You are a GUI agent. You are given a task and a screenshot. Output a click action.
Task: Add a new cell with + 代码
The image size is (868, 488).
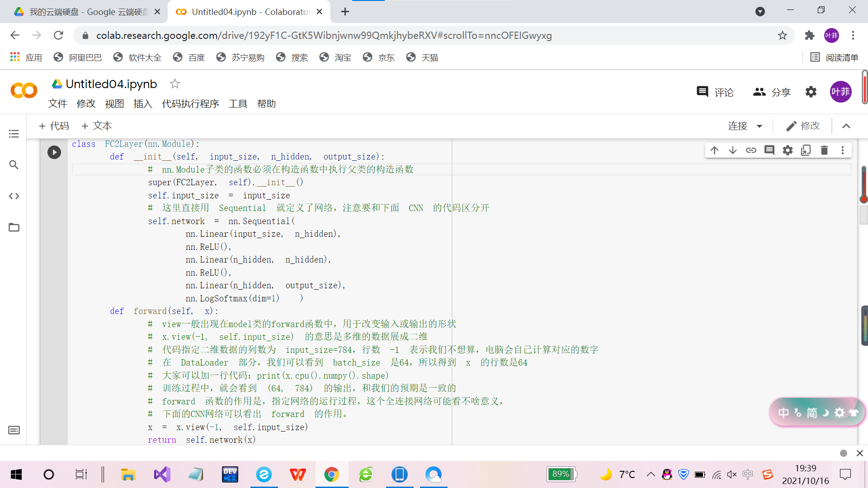pos(54,126)
